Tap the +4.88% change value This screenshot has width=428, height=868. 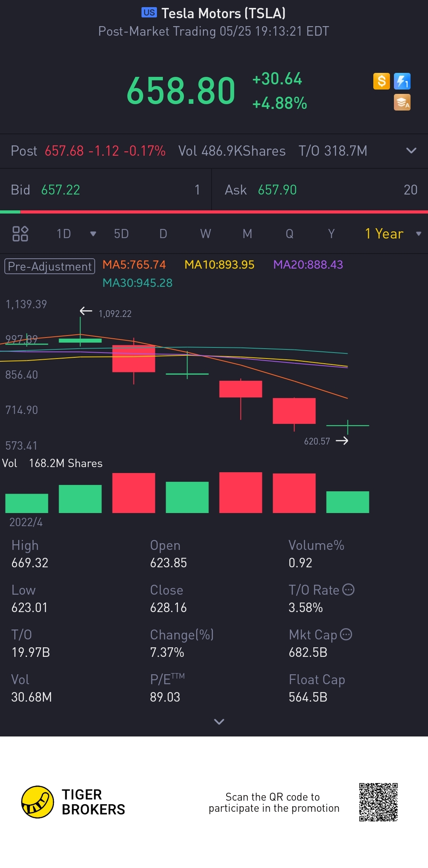[x=280, y=103]
